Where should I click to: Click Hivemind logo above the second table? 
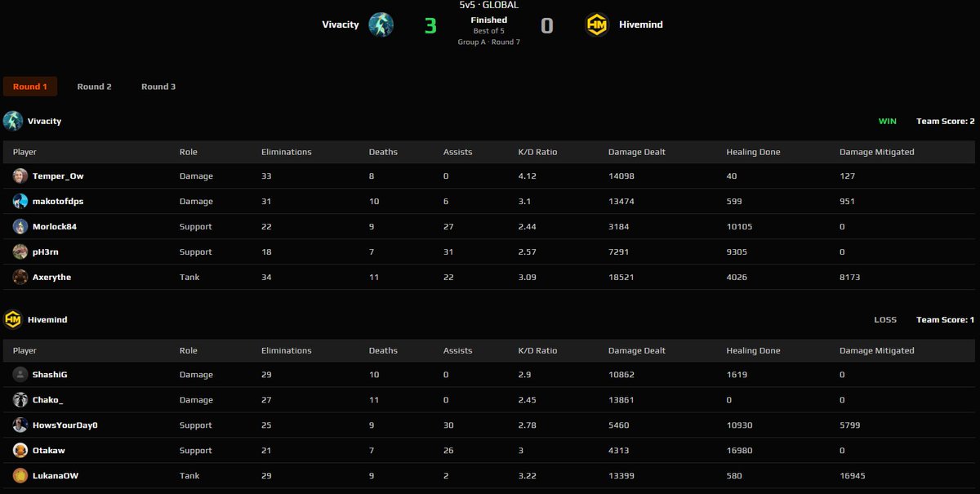(13, 319)
